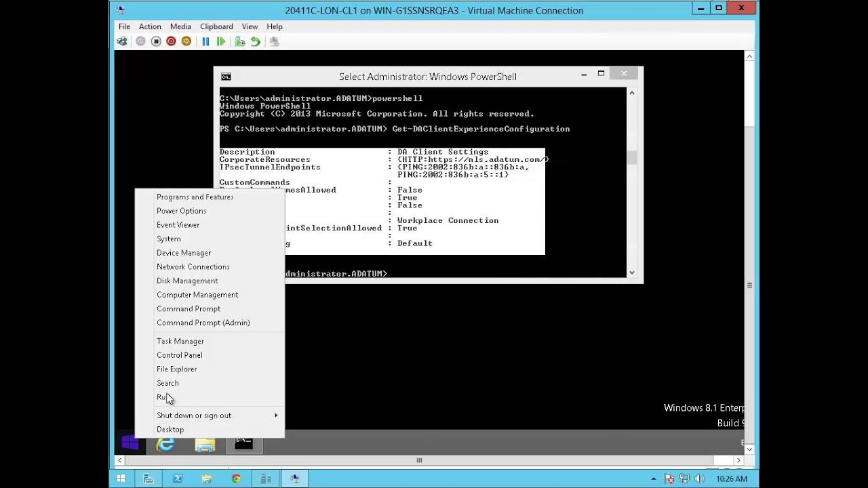Pause the virtual machine from the toolbar
868x488 pixels.
pos(205,41)
